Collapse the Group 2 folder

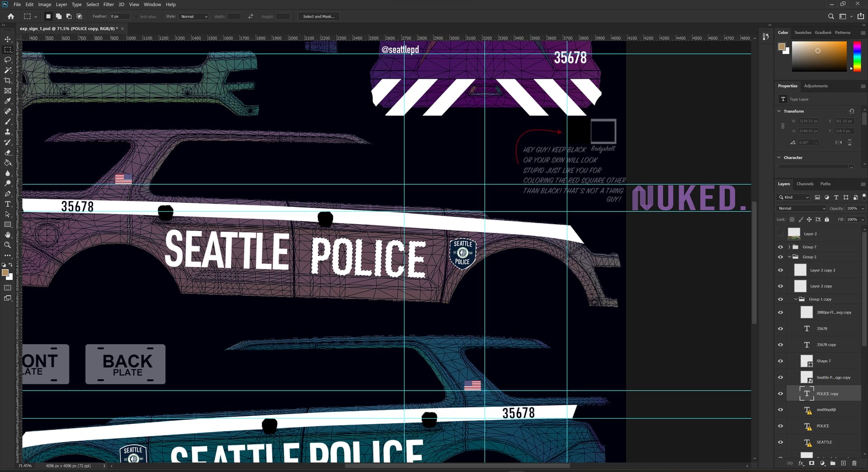[x=789, y=257]
